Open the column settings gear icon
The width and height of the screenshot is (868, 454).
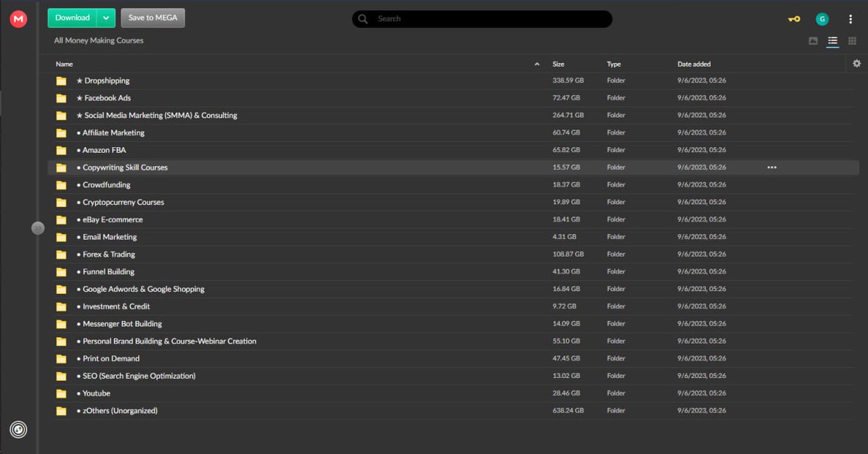tap(856, 64)
